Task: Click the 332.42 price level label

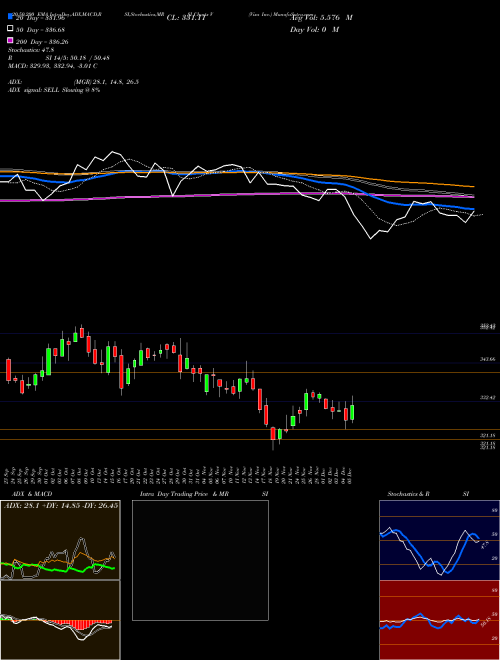Action: click(488, 397)
